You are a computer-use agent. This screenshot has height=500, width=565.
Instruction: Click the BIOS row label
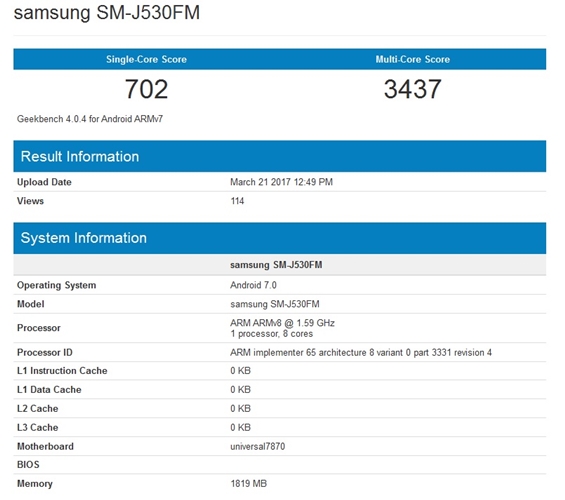[x=28, y=465]
